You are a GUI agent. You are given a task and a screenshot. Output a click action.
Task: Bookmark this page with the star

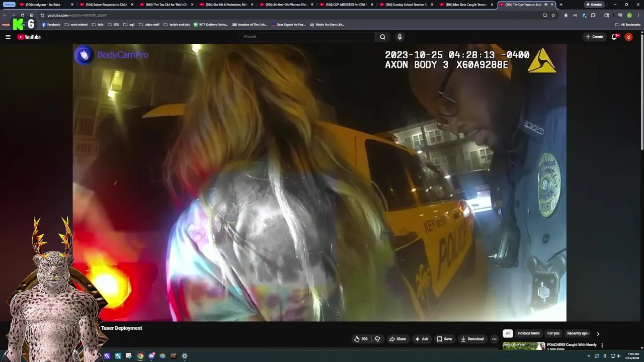click(x=553, y=15)
